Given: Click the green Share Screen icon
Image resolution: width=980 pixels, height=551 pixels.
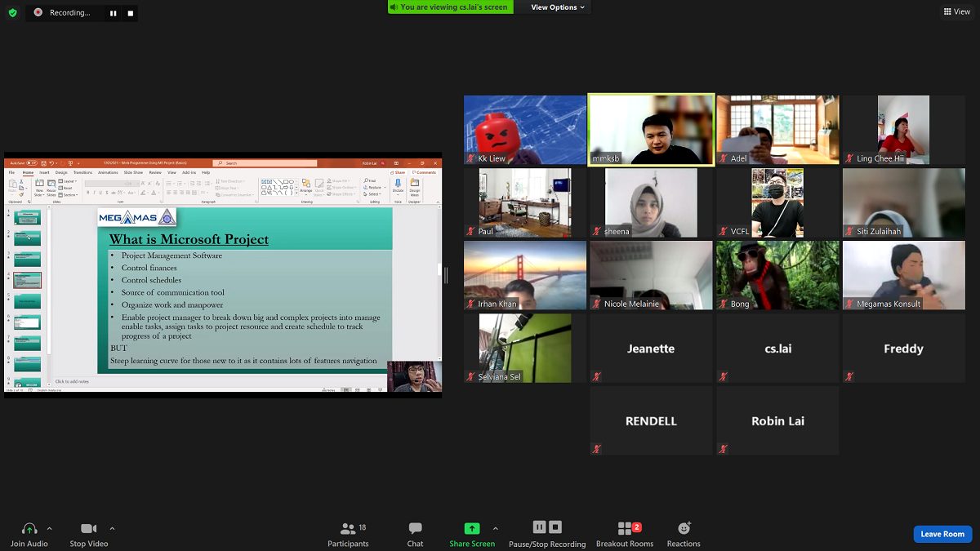Looking at the screenshot, I should [x=472, y=528].
